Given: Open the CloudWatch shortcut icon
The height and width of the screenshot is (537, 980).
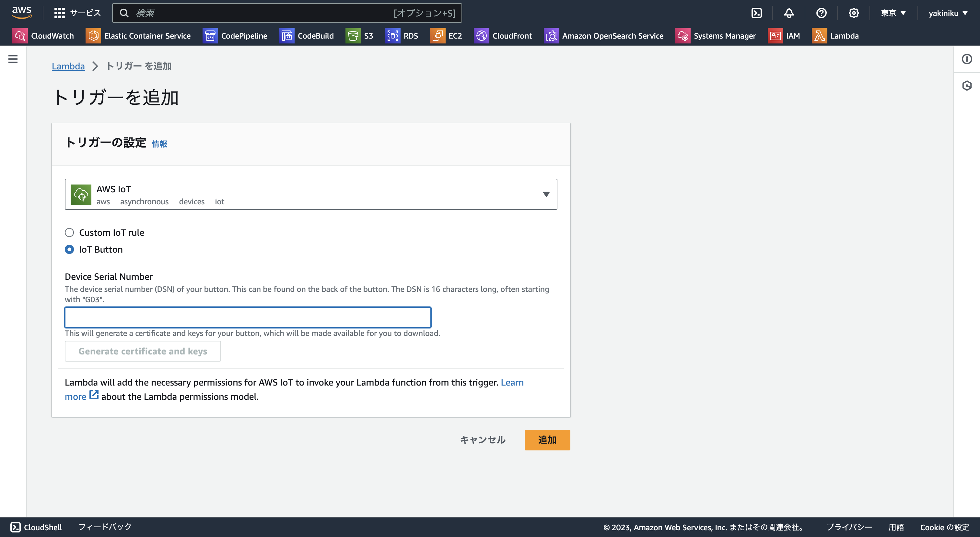Looking at the screenshot, I should click(20, 36).
